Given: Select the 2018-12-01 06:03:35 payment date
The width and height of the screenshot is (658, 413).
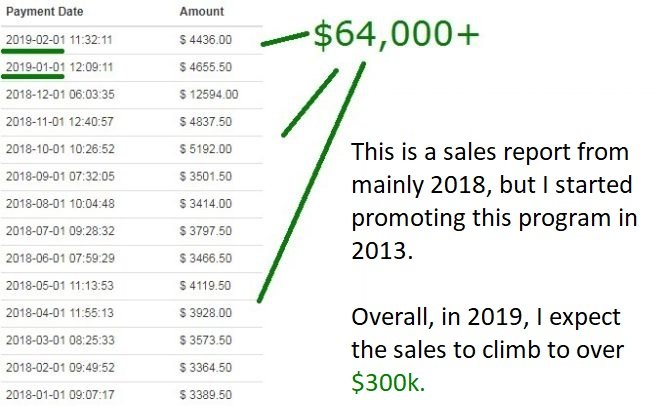Looking at the screenshot, I should [x=60, y=94].
